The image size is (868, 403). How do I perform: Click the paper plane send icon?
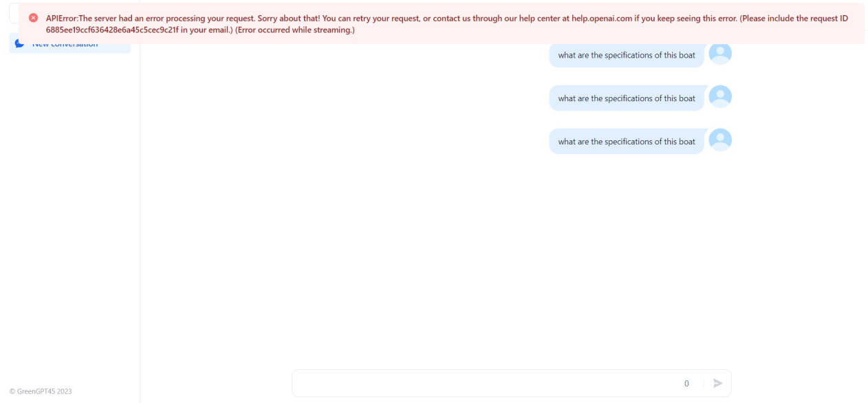click(718, 383)
